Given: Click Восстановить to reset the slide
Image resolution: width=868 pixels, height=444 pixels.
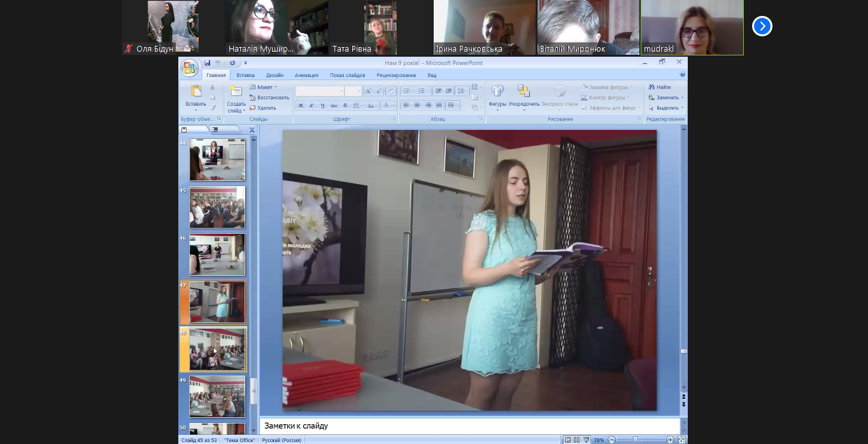Looking at the screenshot, I should click(x=269, y=97).
